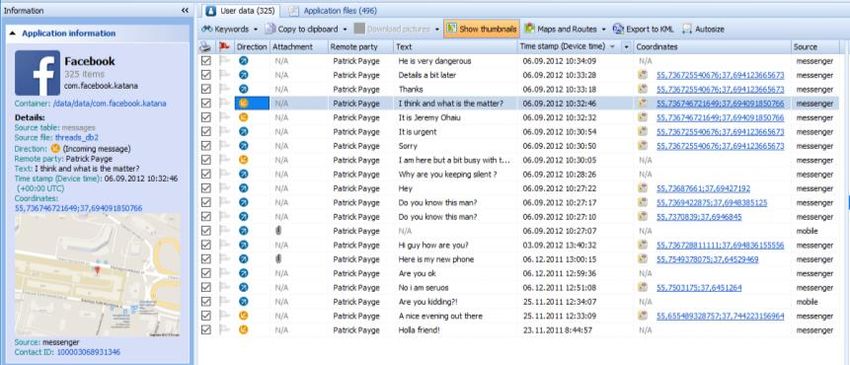
Task: Click the map thumbnail preview
Action: click(98, 275)
